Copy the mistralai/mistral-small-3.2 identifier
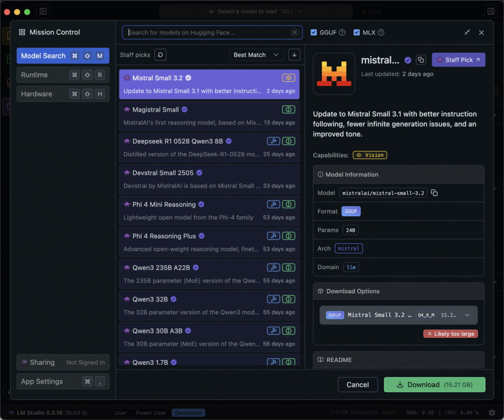Viewport: 504px width, 420px height. click(x=434, y=193)
